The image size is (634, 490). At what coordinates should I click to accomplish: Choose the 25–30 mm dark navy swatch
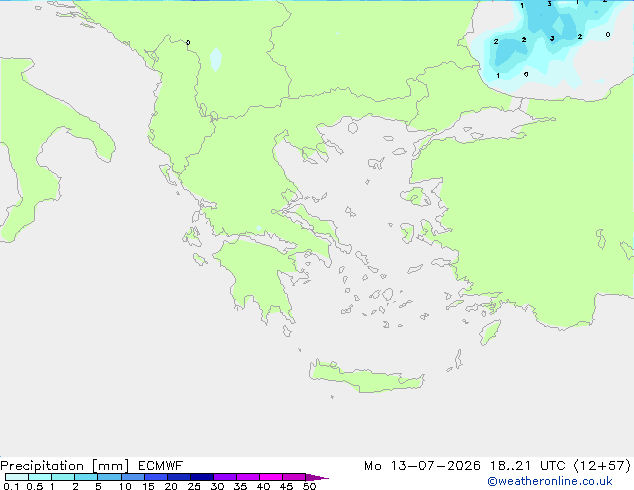pyautogui.click(x=202, y=477)
